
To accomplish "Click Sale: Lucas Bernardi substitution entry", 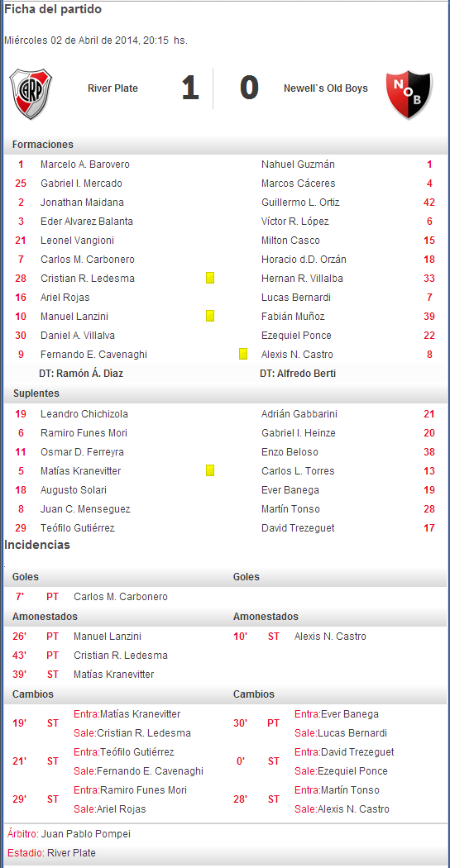I will click(340, 733).
